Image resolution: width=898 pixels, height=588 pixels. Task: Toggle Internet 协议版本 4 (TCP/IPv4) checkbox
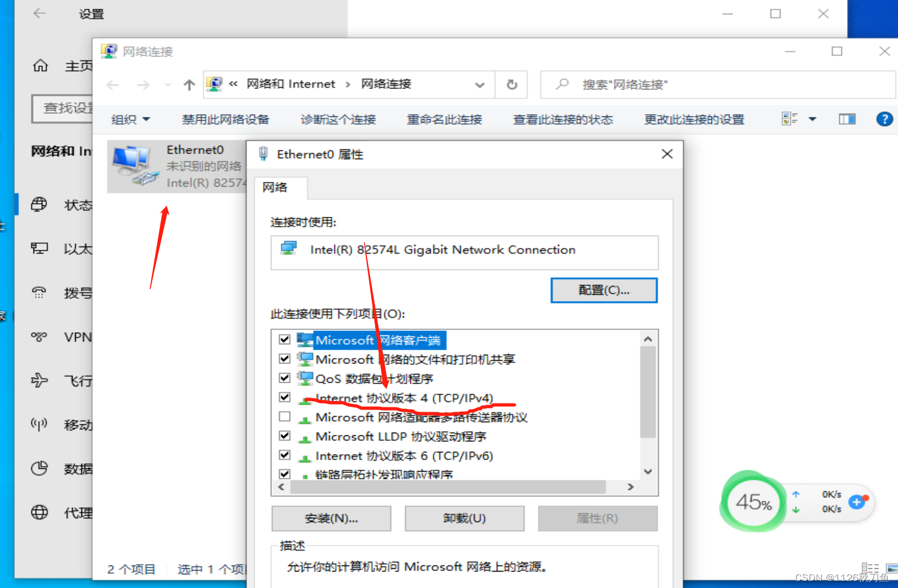pos(285,397)
